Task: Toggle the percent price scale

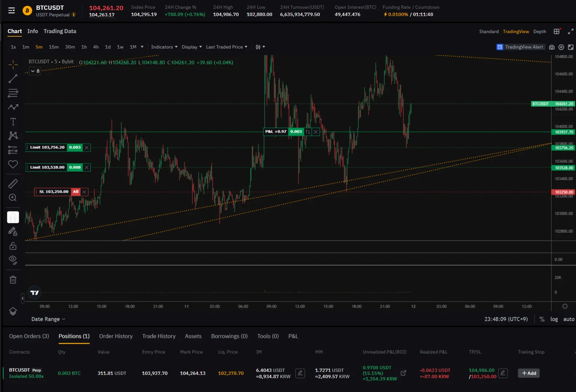Action: pos(542,319)
